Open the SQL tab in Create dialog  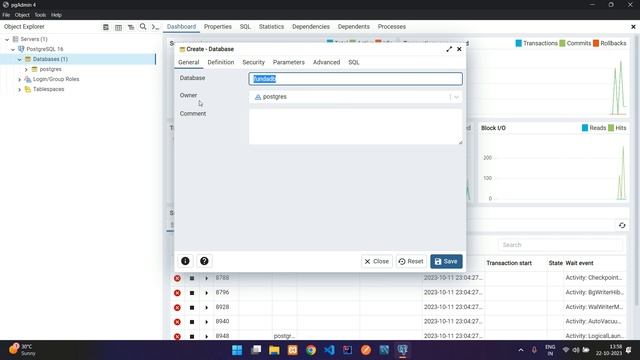coord(354,62)
